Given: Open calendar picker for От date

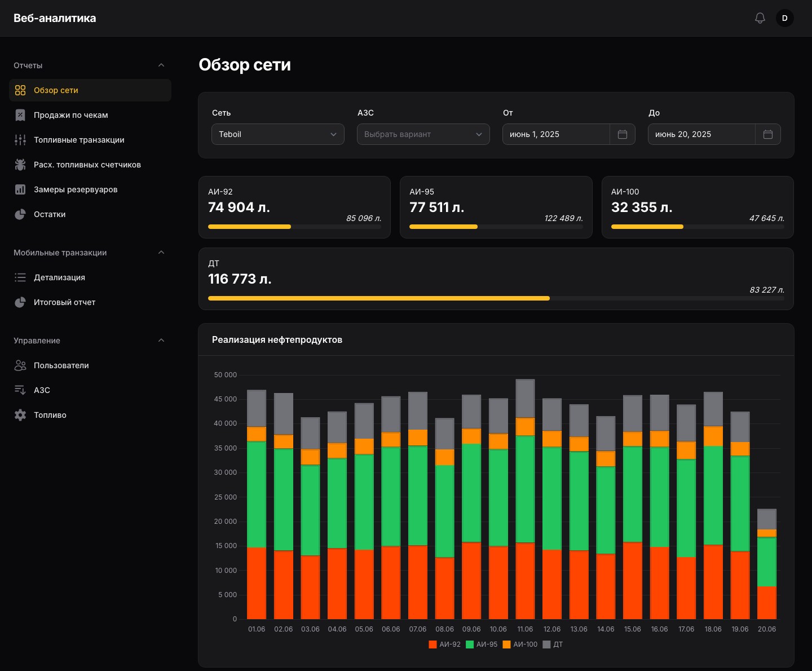Looking at the screenshot, I should click(623, 134).
